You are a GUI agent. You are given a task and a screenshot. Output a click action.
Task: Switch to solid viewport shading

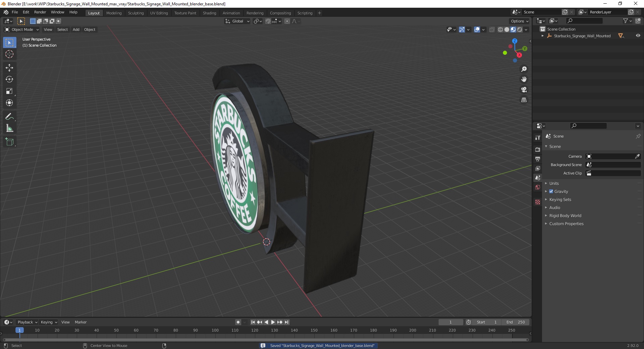point(507,30)
